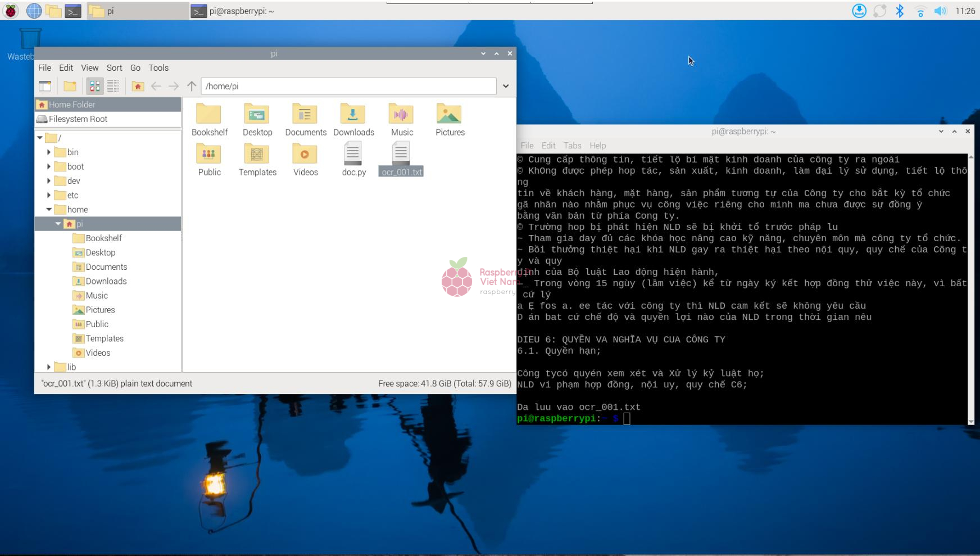
Task: Switch to icon view mode
Action: (x=95, y=86)
